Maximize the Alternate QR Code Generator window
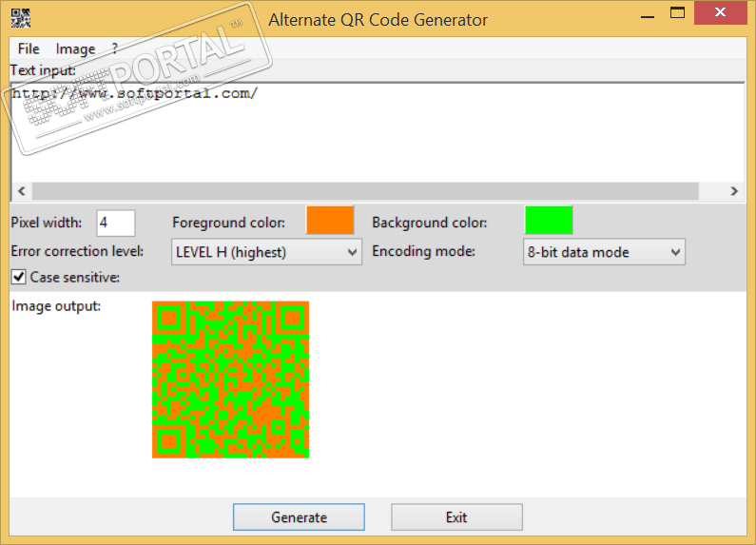Screen dimensions: 756x545 677,13
